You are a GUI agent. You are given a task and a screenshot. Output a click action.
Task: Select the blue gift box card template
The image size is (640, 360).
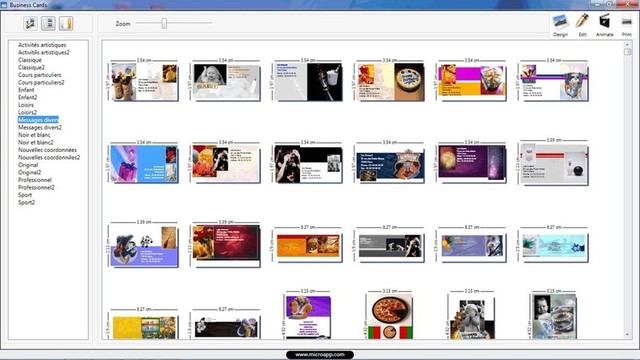[x=144, y=164]
